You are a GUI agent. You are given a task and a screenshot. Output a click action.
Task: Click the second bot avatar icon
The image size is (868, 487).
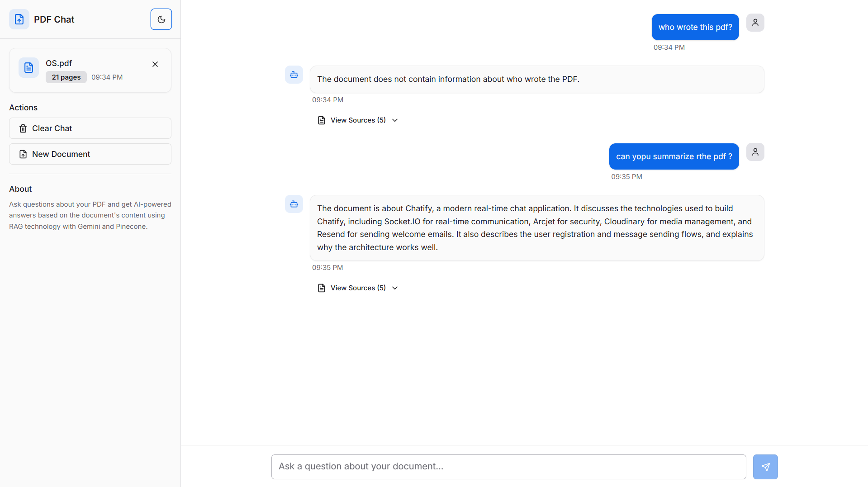[294, 204]
